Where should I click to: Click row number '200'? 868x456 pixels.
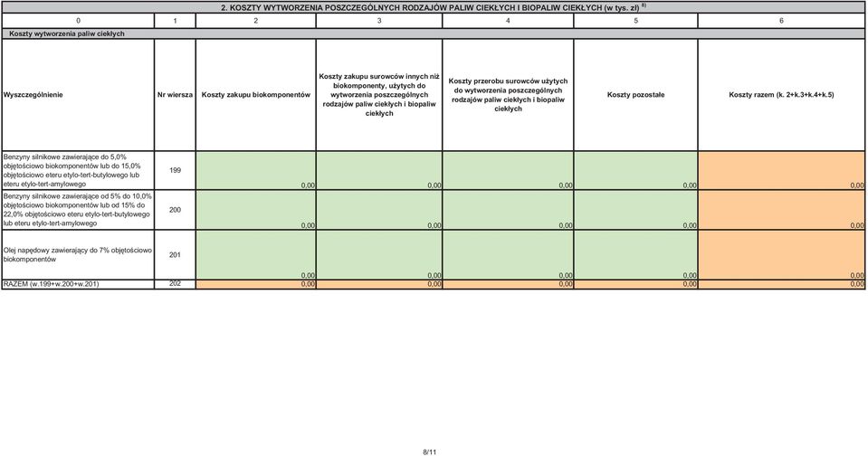coord(175,210)
